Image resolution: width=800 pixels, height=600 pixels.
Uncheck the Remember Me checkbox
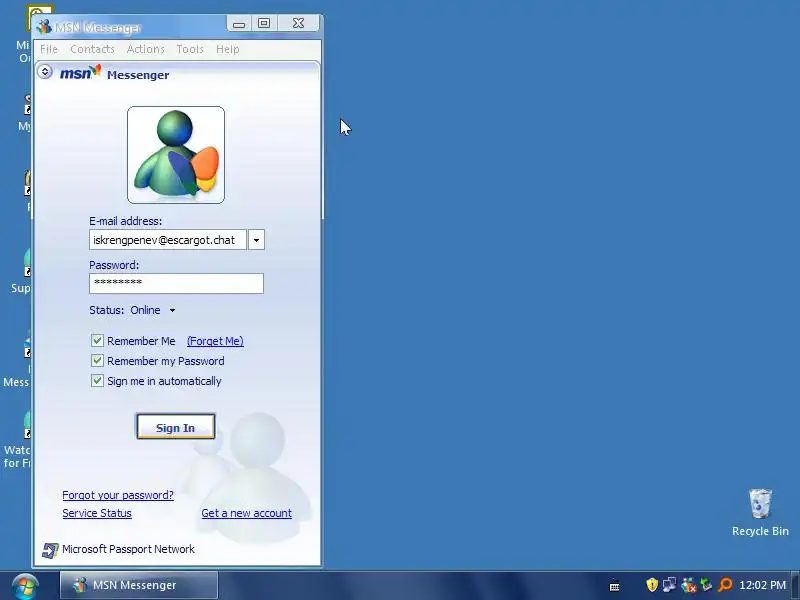(97, 340)
